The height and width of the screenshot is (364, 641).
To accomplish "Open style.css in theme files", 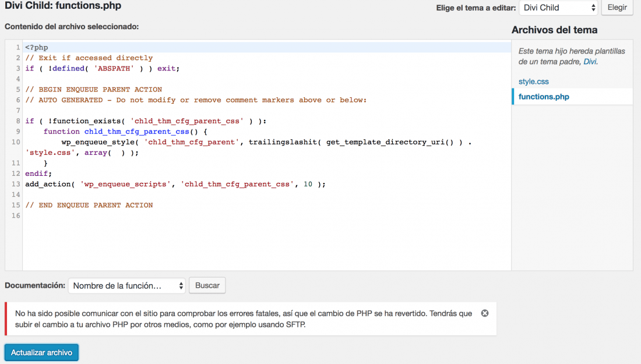I will coord(533,82).
